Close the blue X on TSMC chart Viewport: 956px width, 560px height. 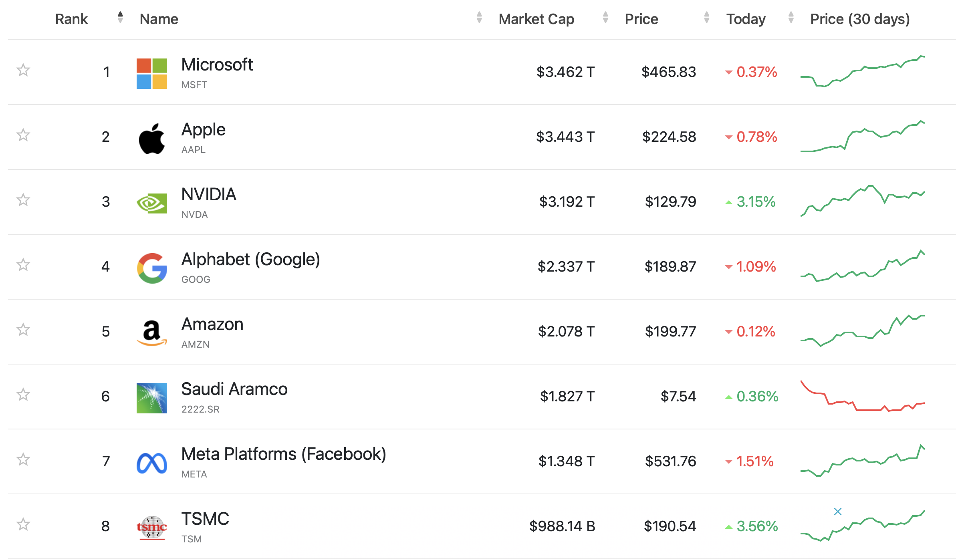click(837, 512)
